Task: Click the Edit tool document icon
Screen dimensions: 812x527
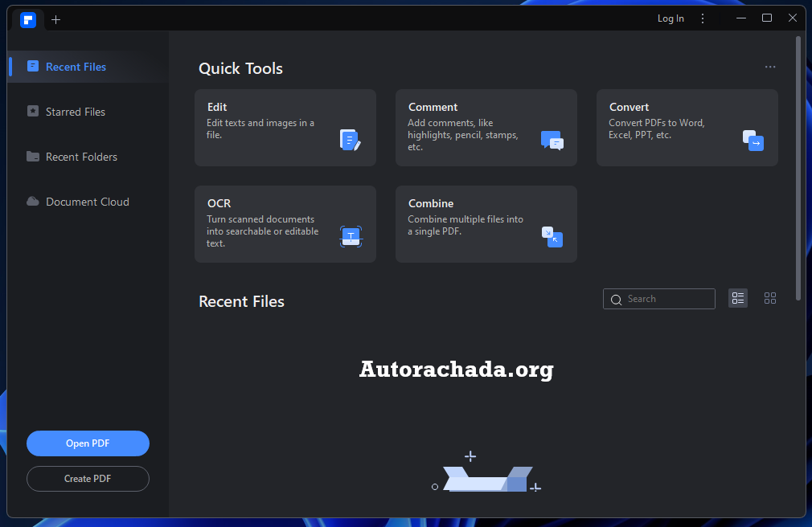Action: (350, 140)
